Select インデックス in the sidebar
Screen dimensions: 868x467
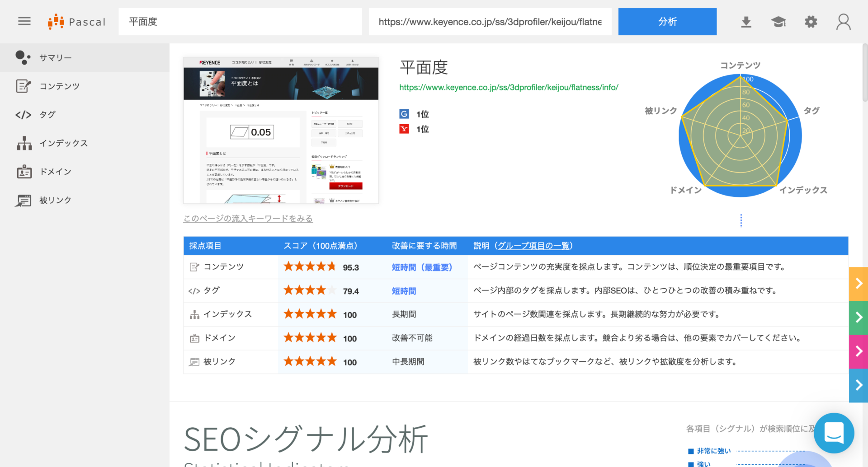(85, 143)
